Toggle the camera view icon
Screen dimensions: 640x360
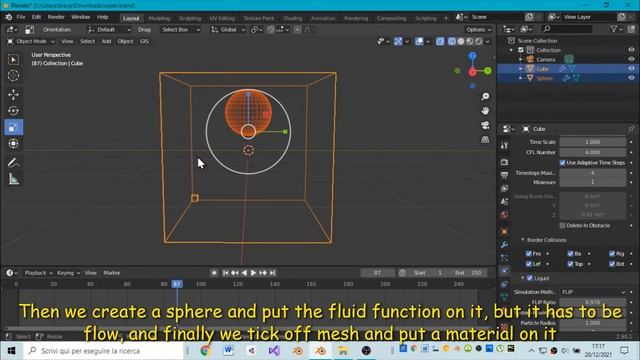(485, 125)
